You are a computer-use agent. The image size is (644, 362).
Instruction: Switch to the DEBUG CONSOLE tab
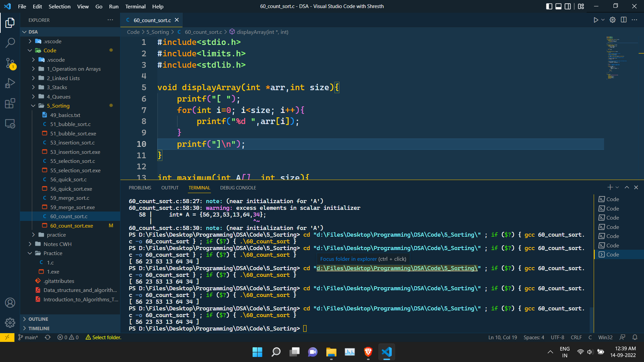[238, 188]
